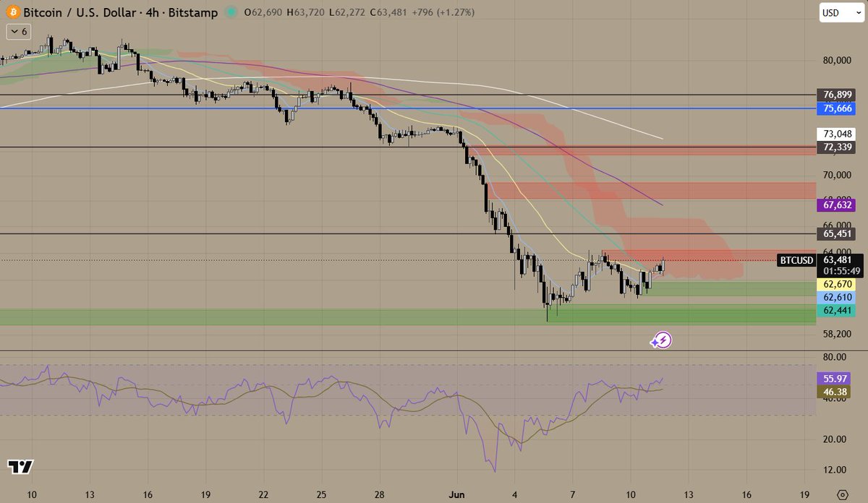Viewport: 868px width, 503px height.
Task: Click the date label 28 on time axis
Action: [378, 494]
